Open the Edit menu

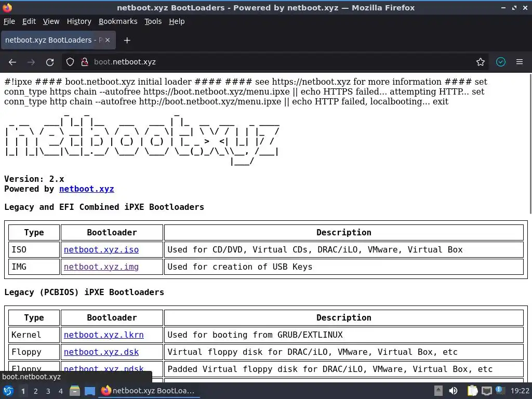pos(29,21)
